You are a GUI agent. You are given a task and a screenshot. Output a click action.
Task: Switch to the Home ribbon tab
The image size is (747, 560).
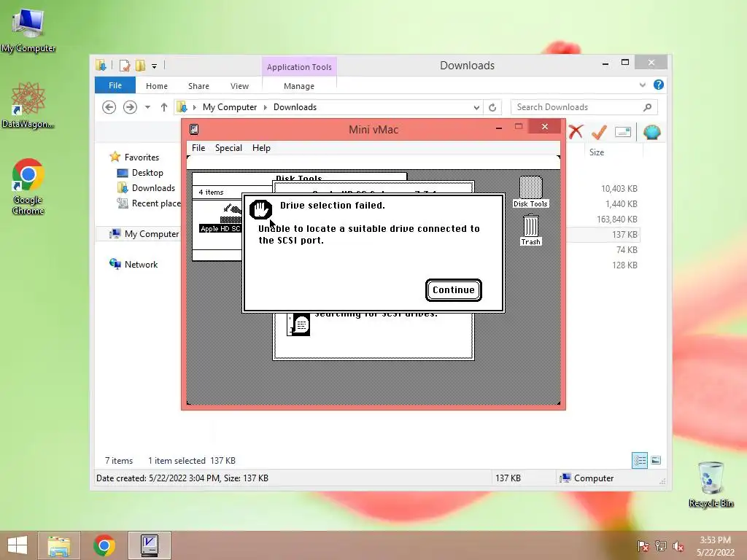coord(157,86)
